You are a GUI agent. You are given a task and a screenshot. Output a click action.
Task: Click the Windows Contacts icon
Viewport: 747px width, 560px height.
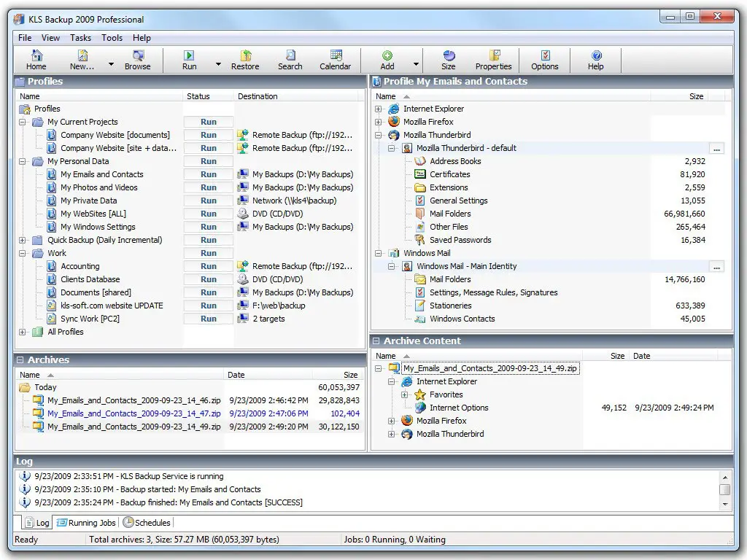click(x=419, y=319)
